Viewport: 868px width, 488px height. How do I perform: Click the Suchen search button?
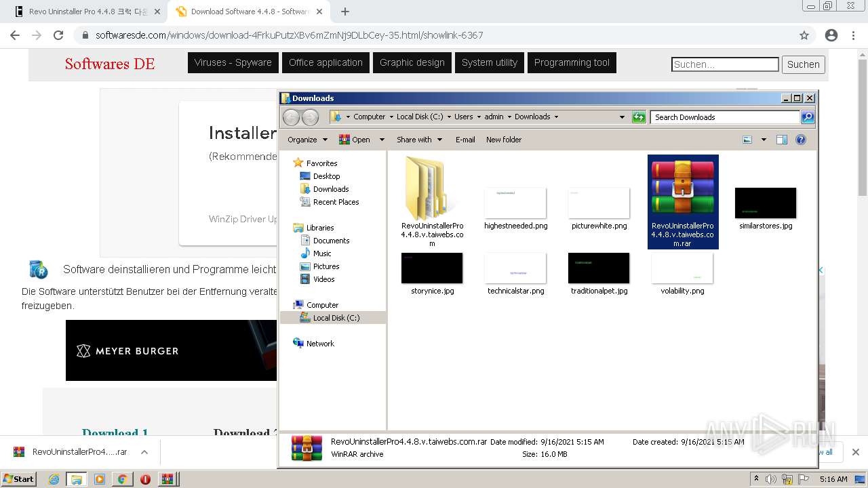click(804, 64)
